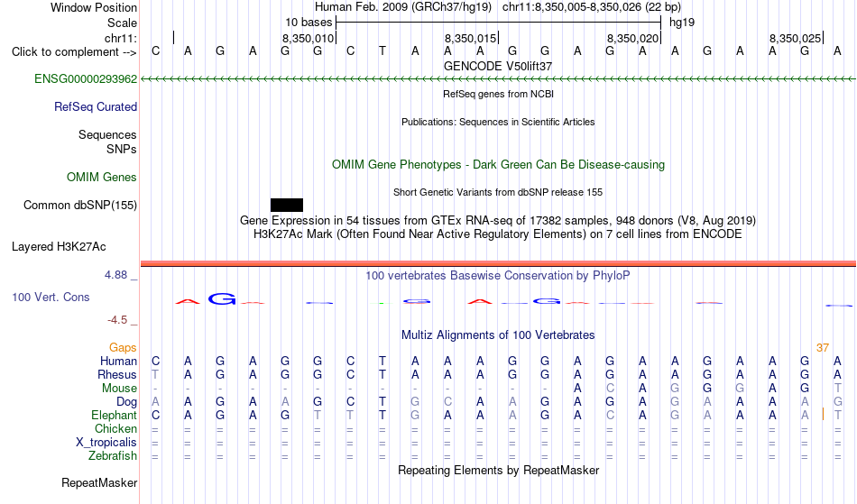Click the large blue G conservation logo
This screenshot has height=504, width=857.
[x=222, y=298]
